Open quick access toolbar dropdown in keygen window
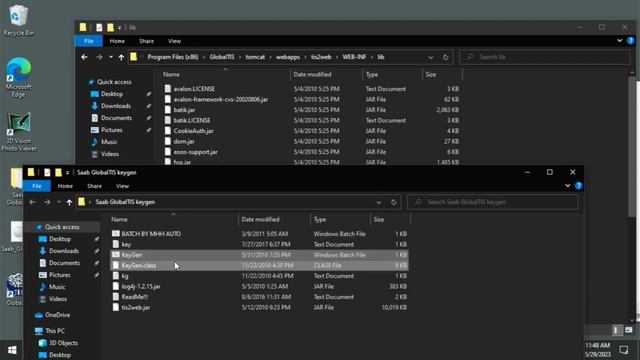 67,172
